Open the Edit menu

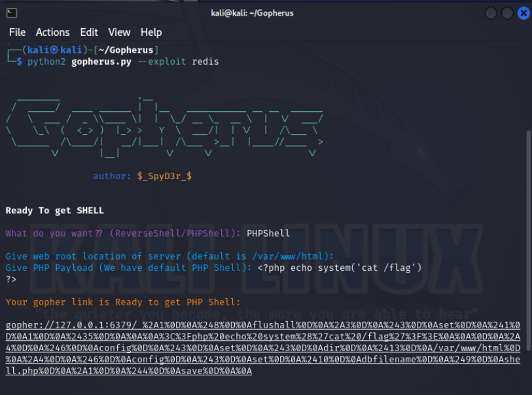pos(89,32)
